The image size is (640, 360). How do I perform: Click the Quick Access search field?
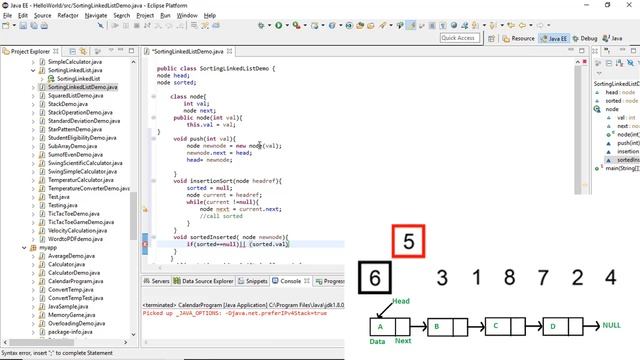[x=460, y=38]
